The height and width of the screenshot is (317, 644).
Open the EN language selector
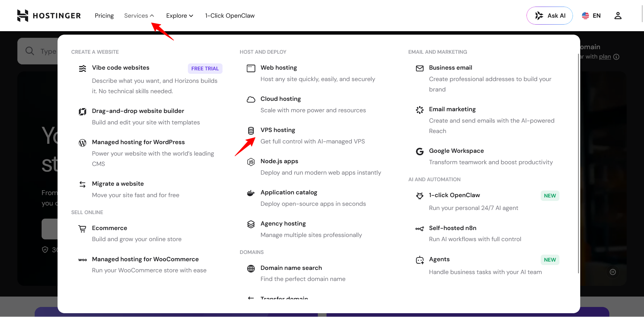tap(591, 16)
